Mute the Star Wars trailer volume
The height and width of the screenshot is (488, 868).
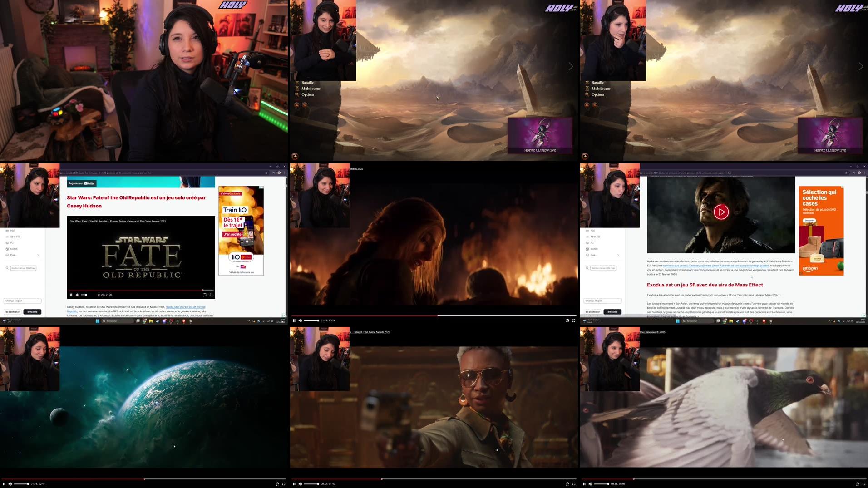coord(77,295)
